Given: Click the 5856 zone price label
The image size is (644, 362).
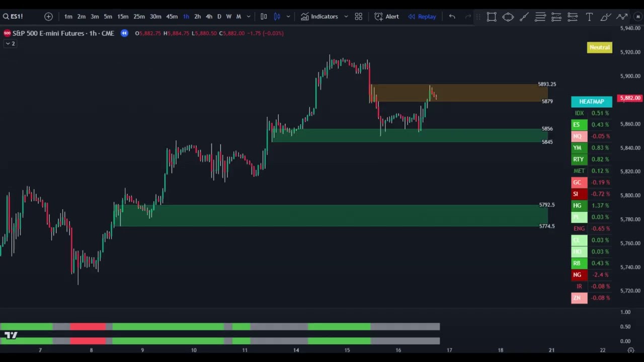Looking at the screenshot, I should coord(547,129).
